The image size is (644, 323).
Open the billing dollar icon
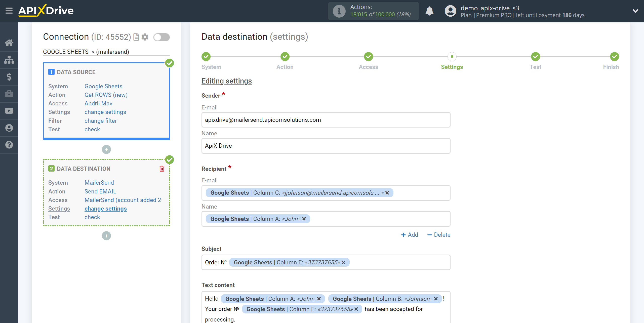click(9, 77)
